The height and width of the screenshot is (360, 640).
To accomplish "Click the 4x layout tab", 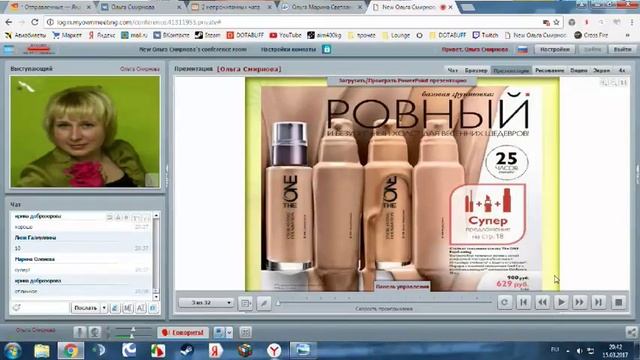I will pos(622,70).
